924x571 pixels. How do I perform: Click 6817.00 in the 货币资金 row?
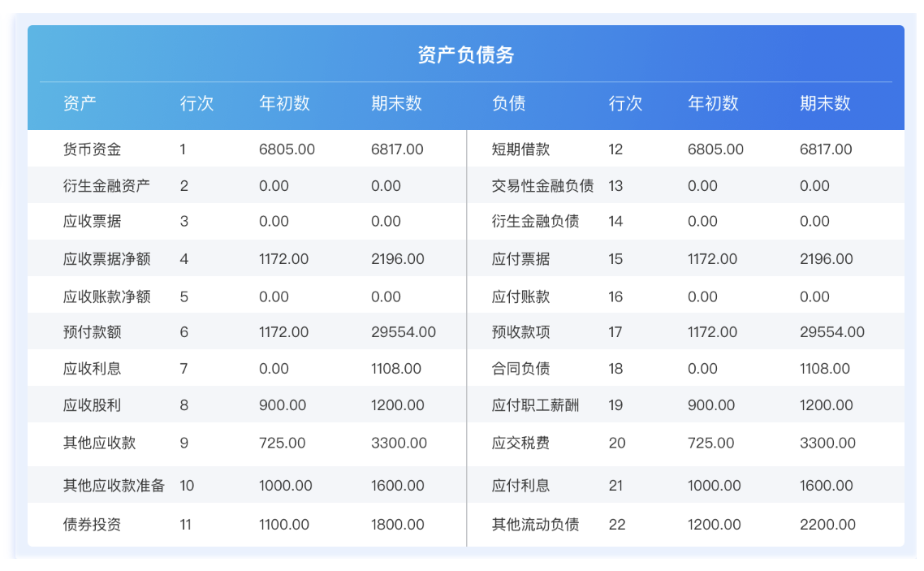point(397,149)
